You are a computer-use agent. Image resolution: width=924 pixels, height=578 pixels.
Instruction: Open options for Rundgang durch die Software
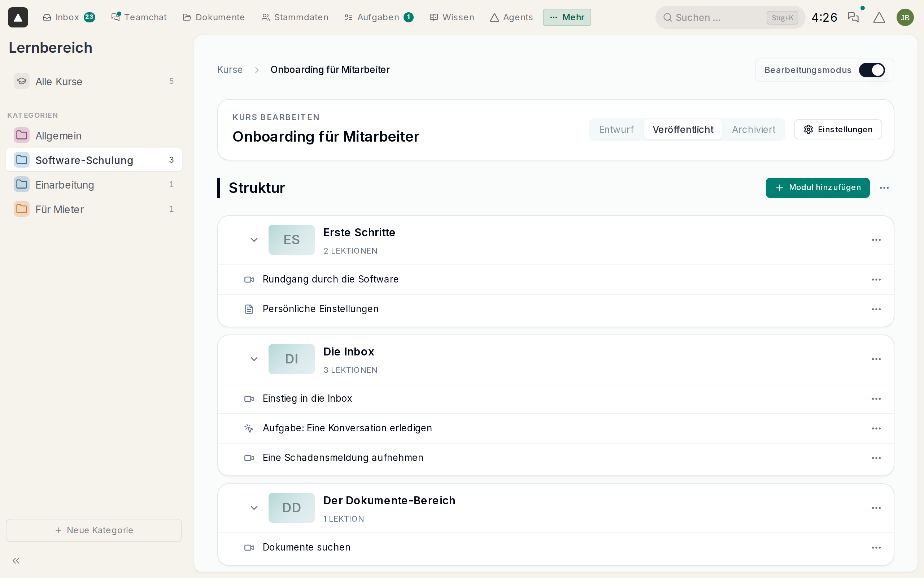tap(876, 280)
